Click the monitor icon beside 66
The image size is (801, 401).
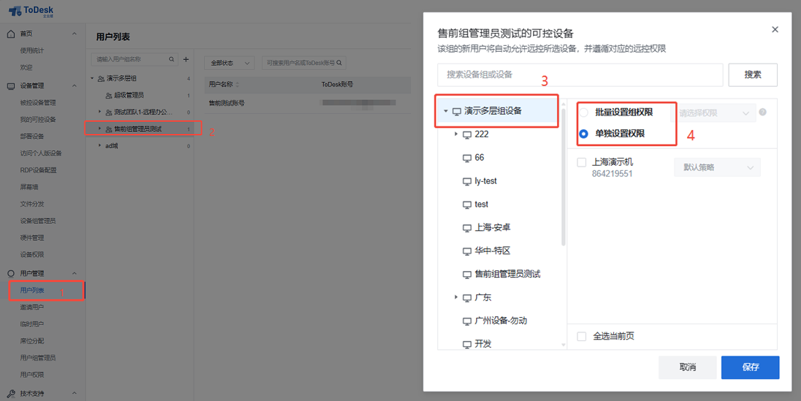[467, 158]
